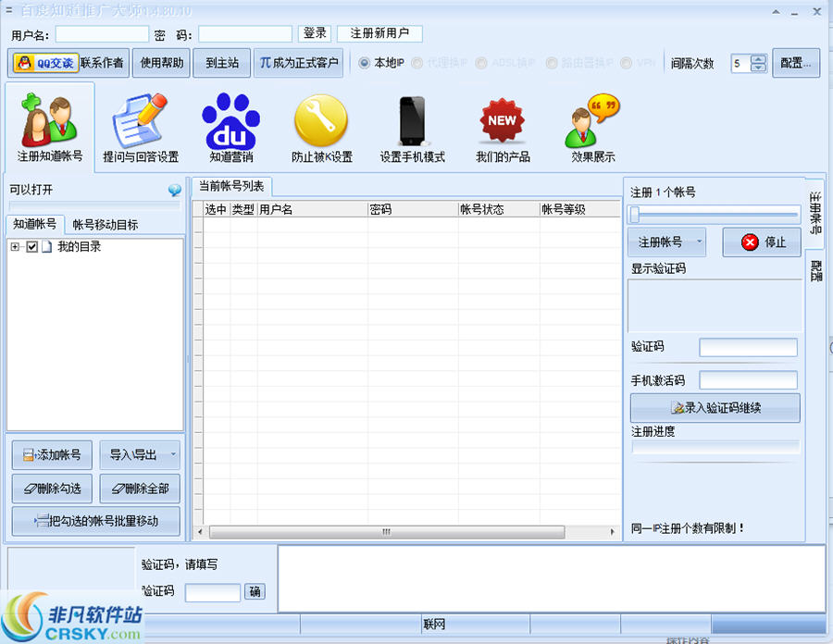Click the window menu icon in title bar
The image size is (833, 644).
click(x=8, y=10)
